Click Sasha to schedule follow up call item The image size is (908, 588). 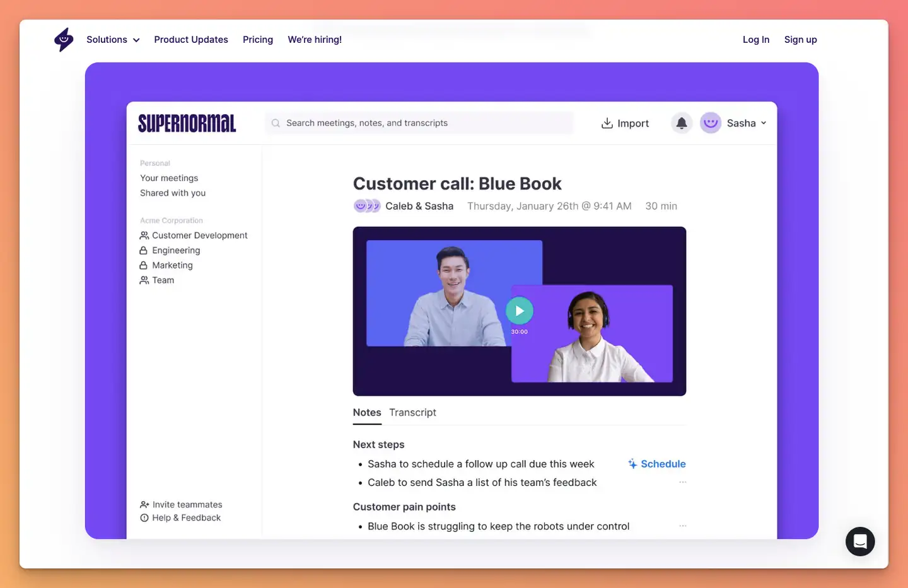[481, 464]
